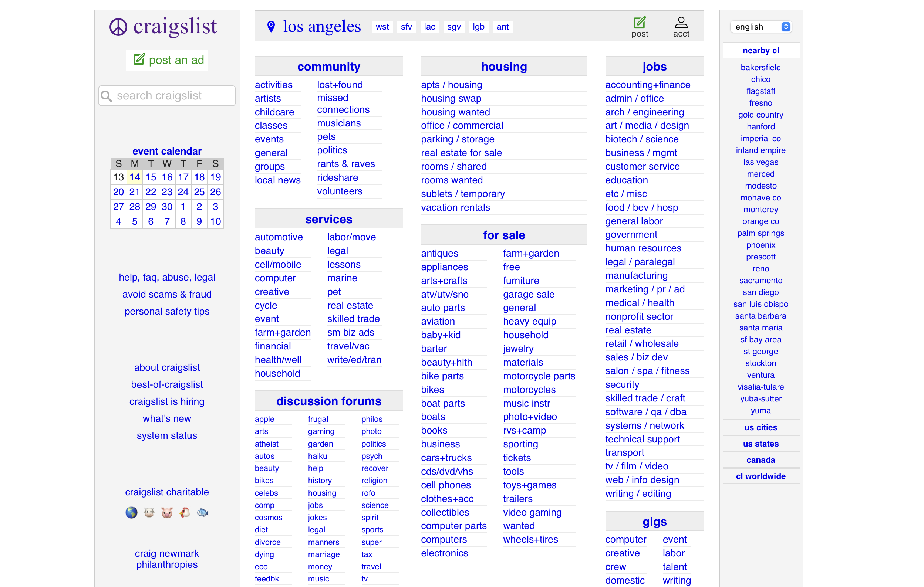Select day 14 in event calendar
This screenshot has width=924, height=587.
[x=134, y=177]
